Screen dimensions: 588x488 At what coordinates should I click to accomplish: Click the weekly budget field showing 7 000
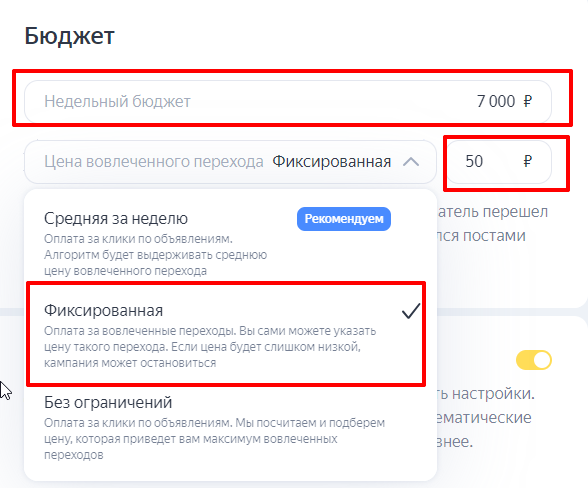click(288, 101)
